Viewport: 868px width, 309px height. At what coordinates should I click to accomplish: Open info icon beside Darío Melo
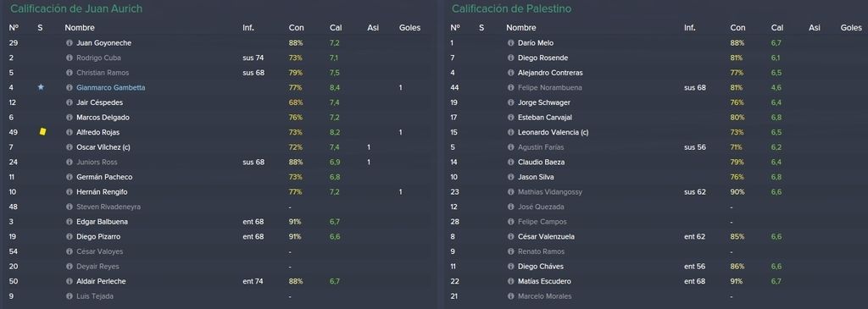pyautogui.click(x=510, y=42)
